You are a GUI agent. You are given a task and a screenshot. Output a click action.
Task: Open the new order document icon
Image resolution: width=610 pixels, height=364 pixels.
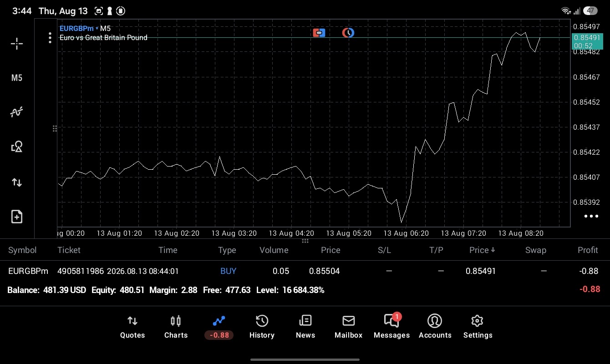pos(17,217)
